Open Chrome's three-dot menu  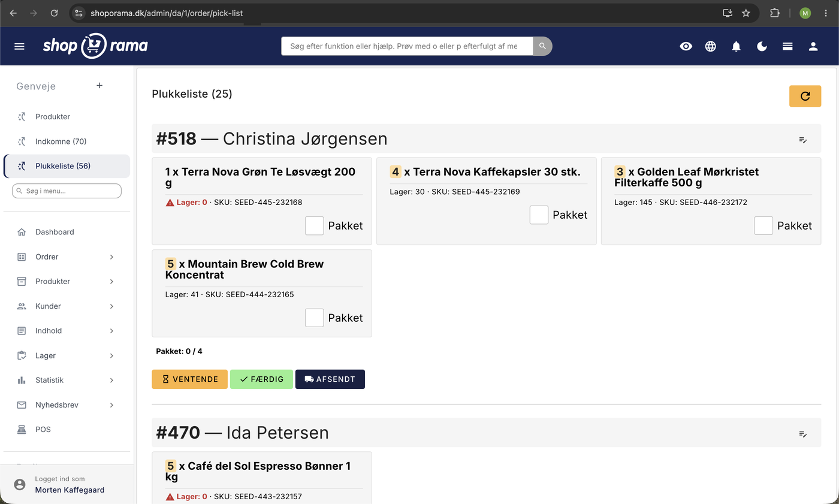[x=827, y=13]
